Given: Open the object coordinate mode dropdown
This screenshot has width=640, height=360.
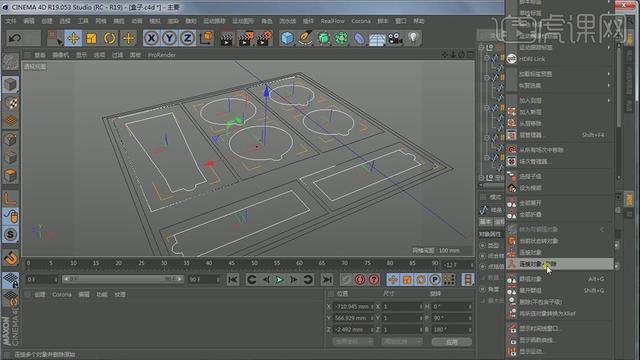Looking at the screenshot, I should coord(353,342).
